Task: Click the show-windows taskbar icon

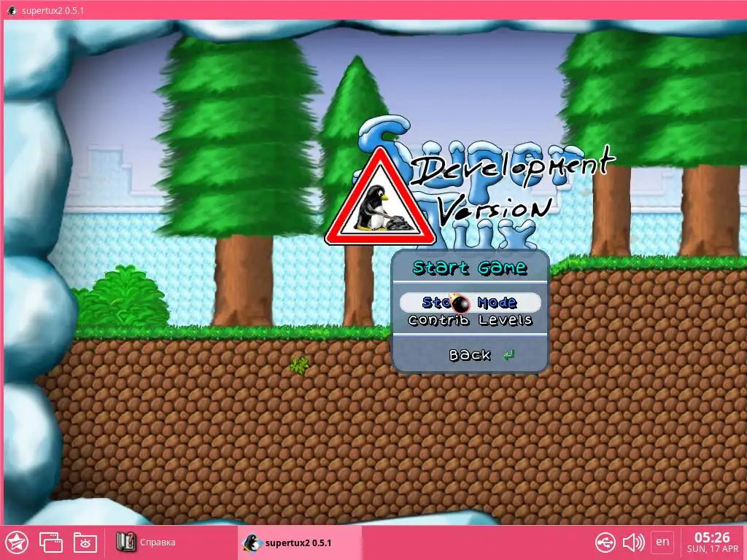Action: click(51, 542)
